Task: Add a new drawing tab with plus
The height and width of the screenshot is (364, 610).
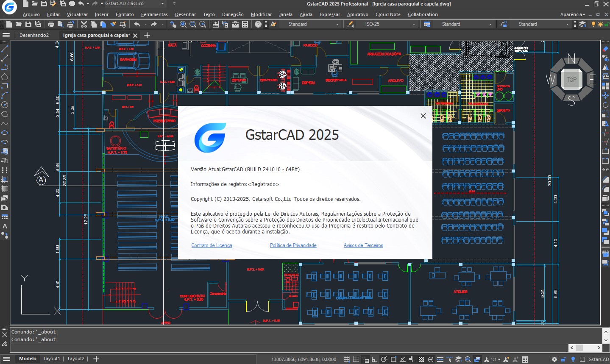Action: coord(147,35)
